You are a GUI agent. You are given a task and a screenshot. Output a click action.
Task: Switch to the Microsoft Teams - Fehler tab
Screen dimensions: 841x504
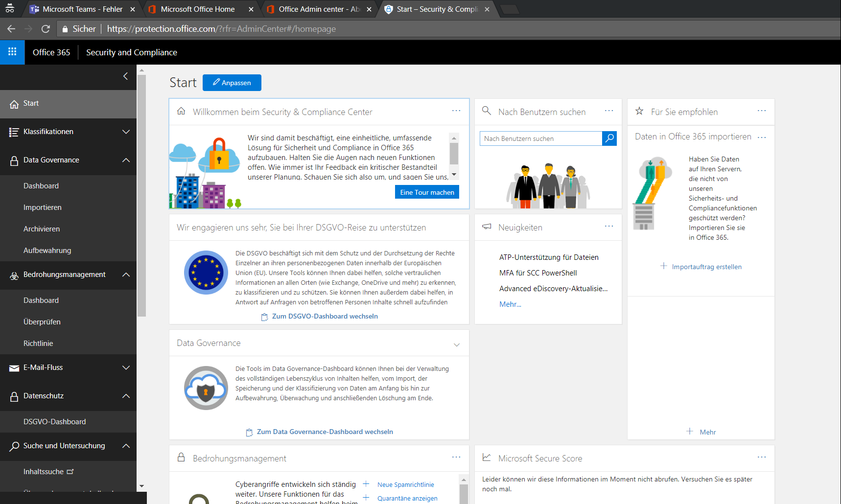pos(82,9)
